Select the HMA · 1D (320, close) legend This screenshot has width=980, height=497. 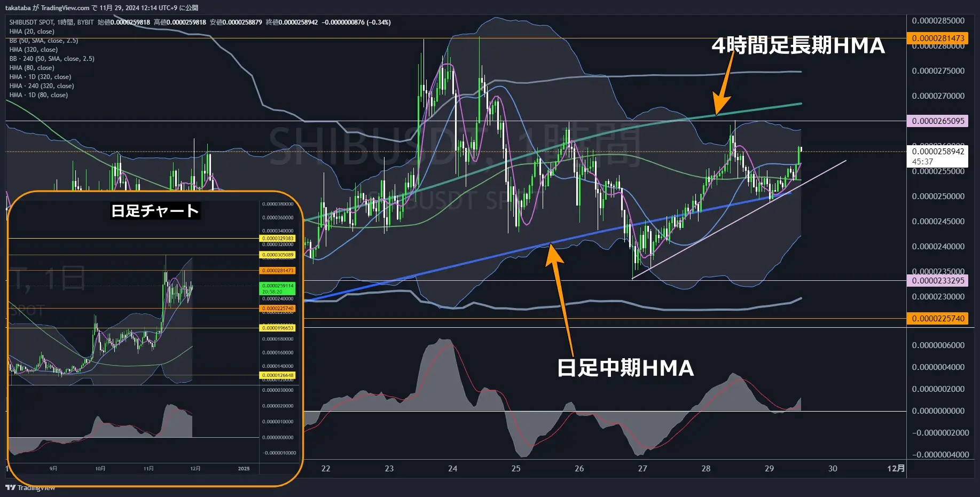pos(40,77)
